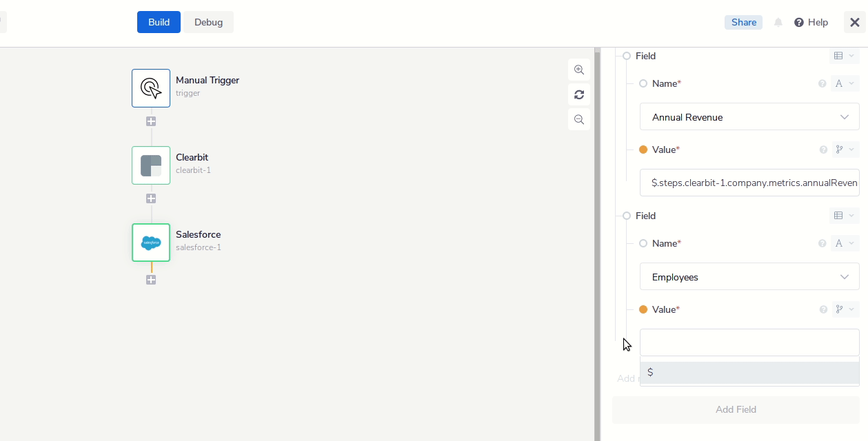Add a step after Manual Trigger
Screen dimensions: 868x441
point(151,121)
